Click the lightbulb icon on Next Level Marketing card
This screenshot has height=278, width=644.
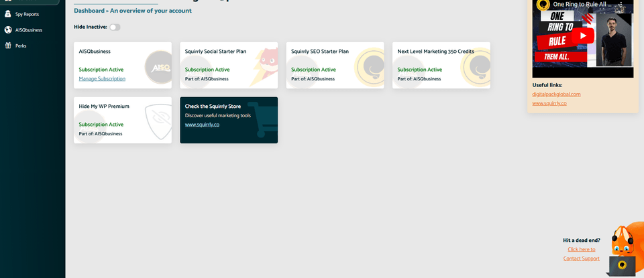[477, 67]
